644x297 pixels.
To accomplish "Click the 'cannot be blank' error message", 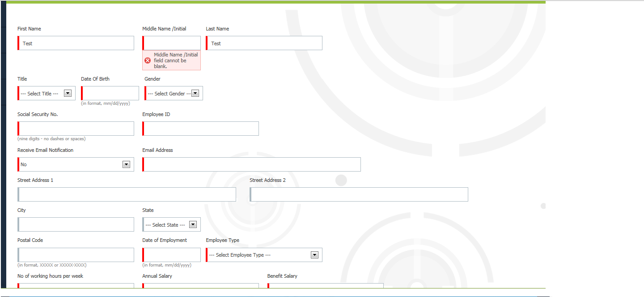I will pos(175,60).
